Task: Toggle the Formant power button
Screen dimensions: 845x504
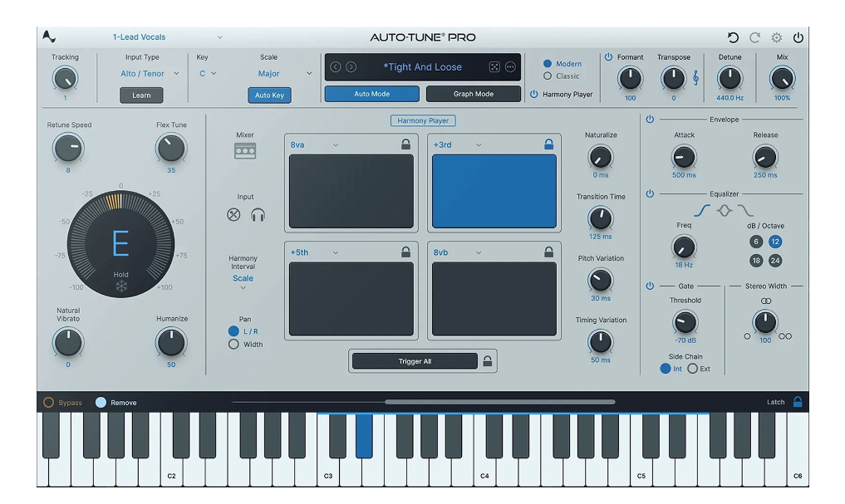Action: click(x=608, y=56)
